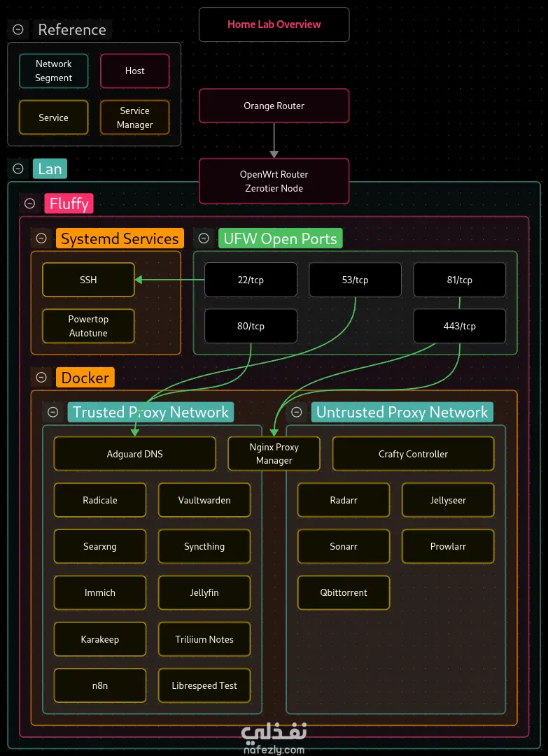548x756 pixels.
Task: Select the 80/tcp port node
Action: [x=251, y=326]
